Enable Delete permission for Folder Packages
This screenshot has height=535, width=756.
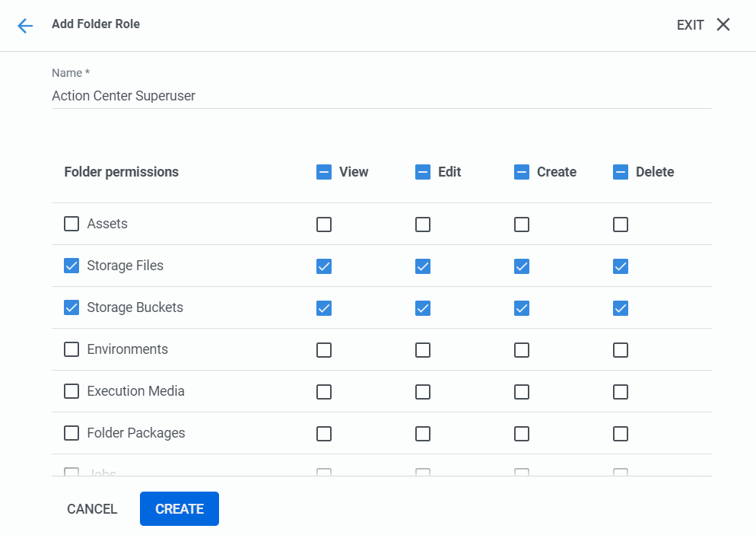[621, 434]
